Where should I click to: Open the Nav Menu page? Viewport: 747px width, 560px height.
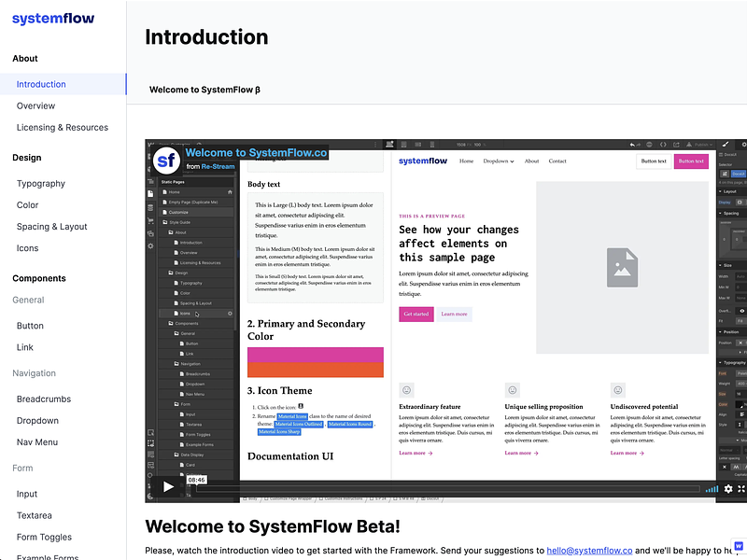pos(37,442)
